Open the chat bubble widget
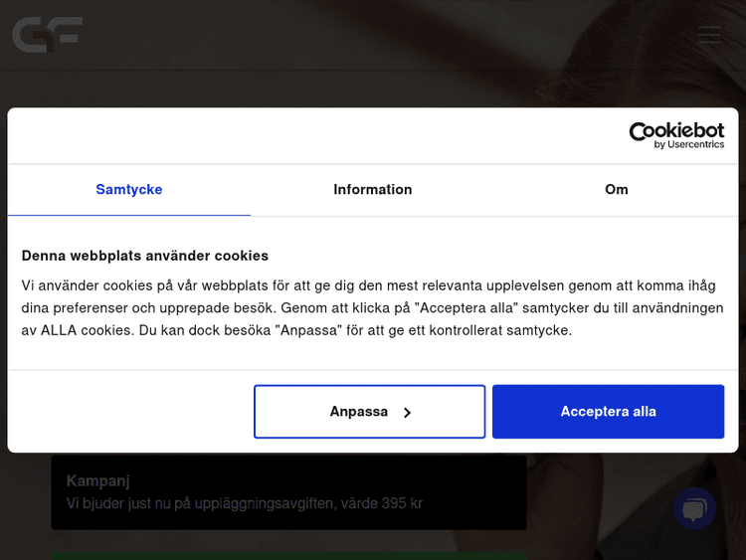 (694, 509)
